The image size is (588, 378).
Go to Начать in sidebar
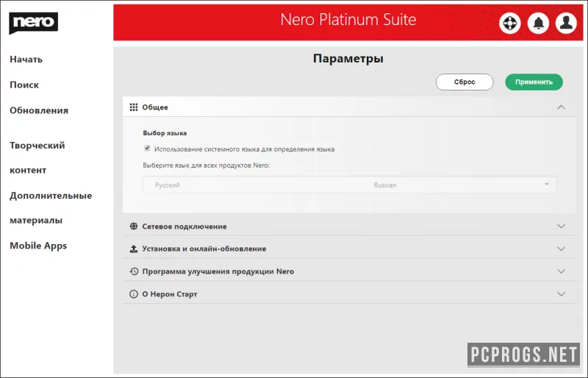point(26,60)
